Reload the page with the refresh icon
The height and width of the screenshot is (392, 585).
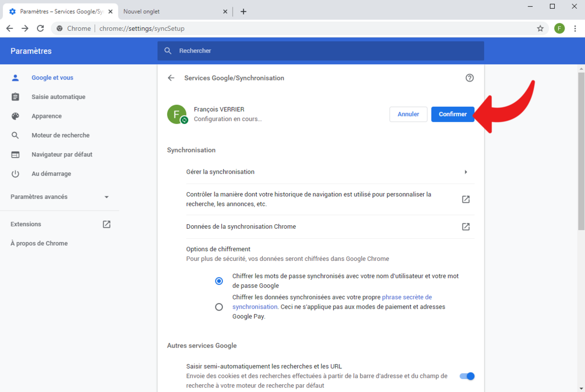40,28
